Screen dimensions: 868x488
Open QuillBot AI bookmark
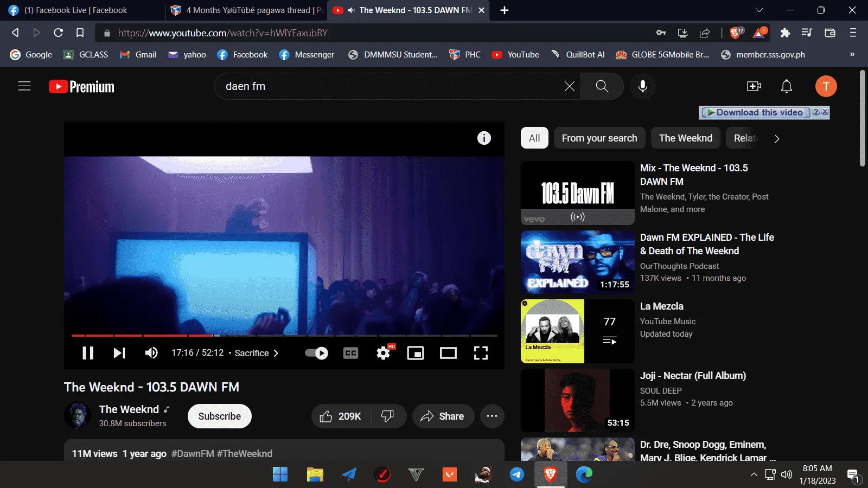coord(578,55)
